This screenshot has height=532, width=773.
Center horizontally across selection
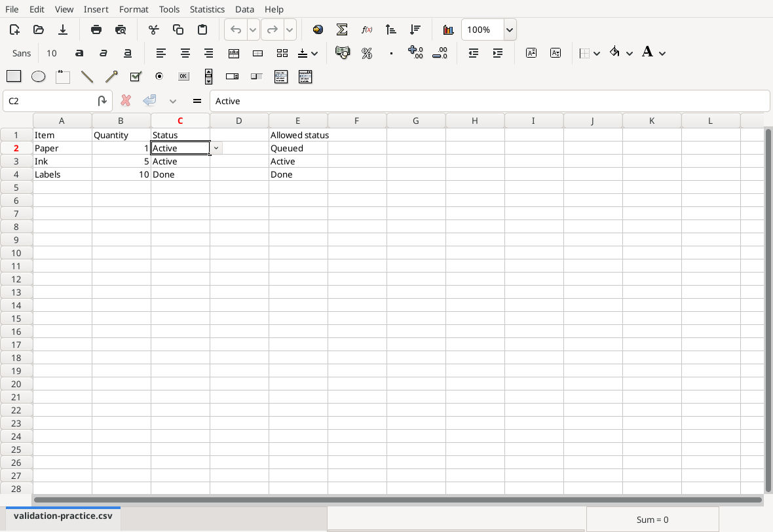[x=234, y=53]
